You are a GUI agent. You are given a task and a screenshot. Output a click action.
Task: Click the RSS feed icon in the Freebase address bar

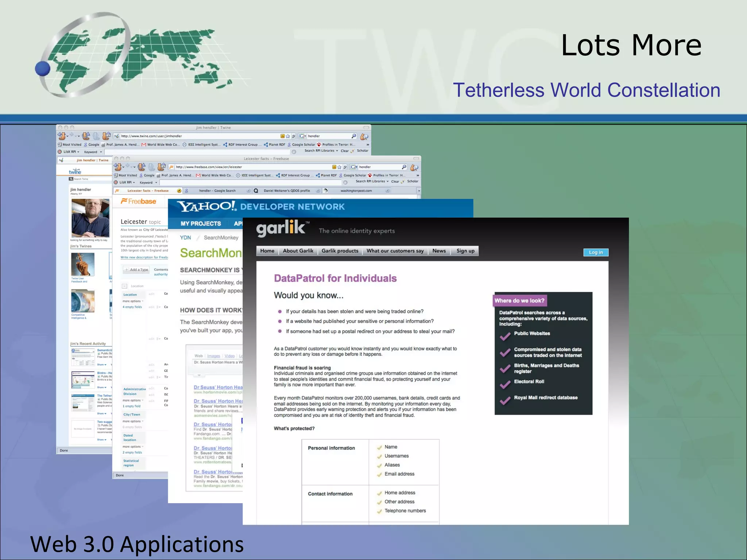[x=334, y=167]
